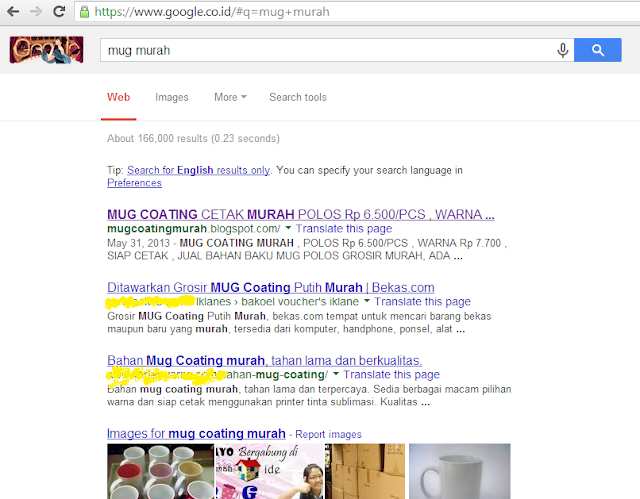Click 'maupun baru yang murah, tersedia dari komputer' line
640x499 pixels.
coord(286,329)
